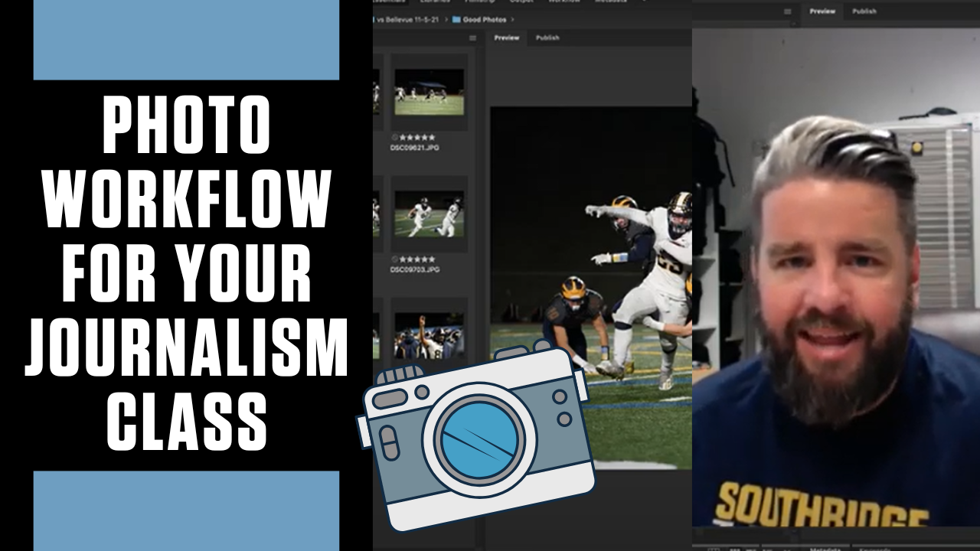Click the first star on DSC09703.JPG rating
980x551 pixels.
(403, 259)
